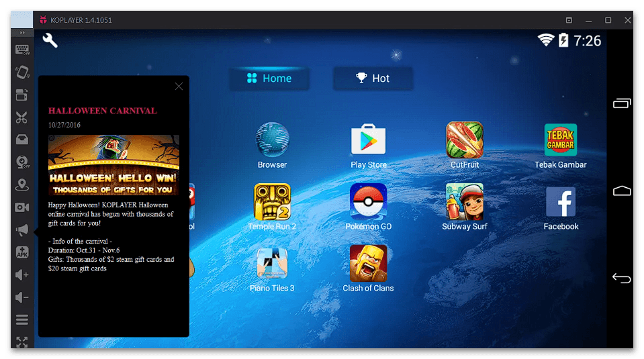The height and width of the screenshot is (359, 644).
Task: Open the keyboard mapping tool in sidebar
Action: pos(22,50)
